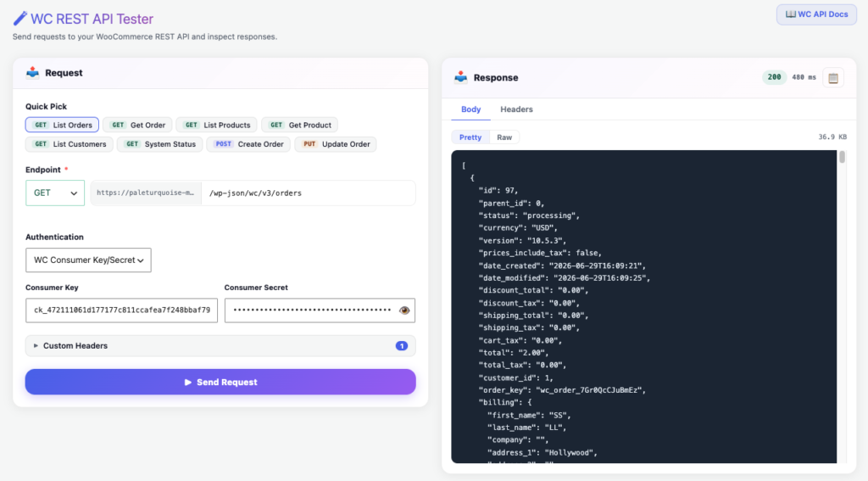Click the WC REST API Tester title
The width and height of the screenshot is (868, 481).
(92, 19)
